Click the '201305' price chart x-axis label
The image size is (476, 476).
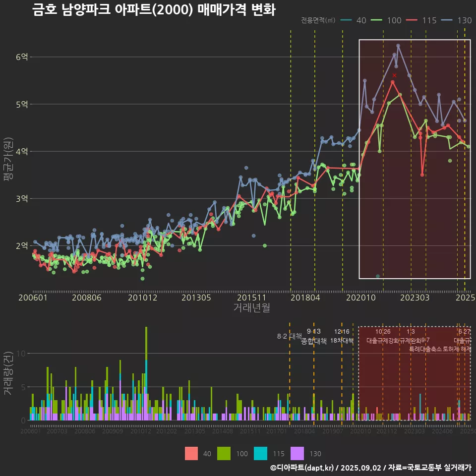[196, 297]
